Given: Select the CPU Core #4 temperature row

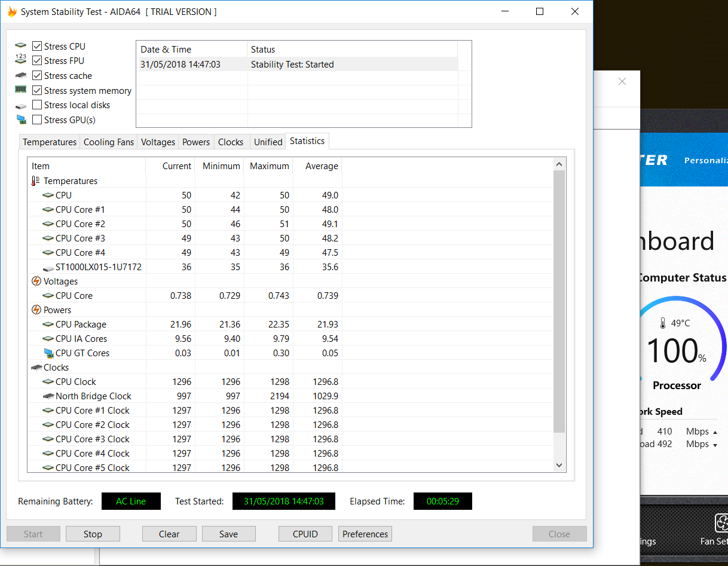Looking at the screenshot, I should pyautogui.click(x=290, y=253).
